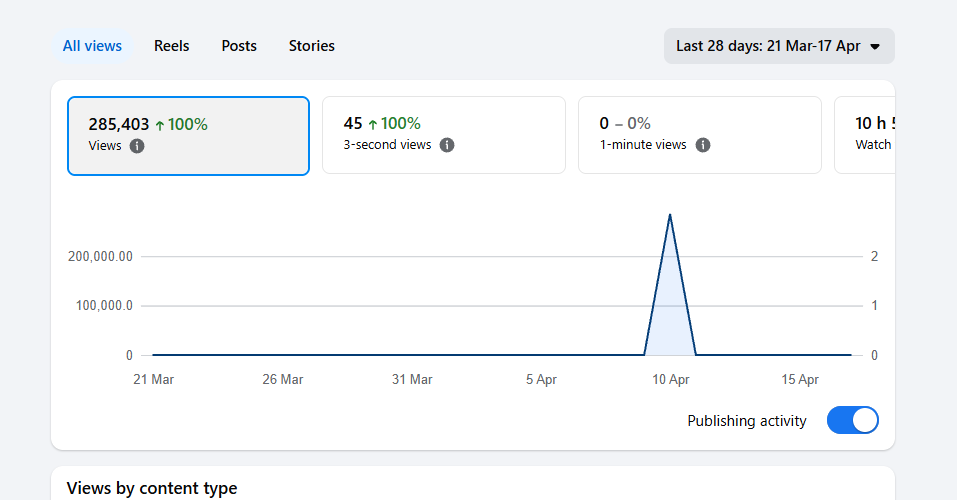Toggle the Publishing activity switch
The image size is (957, 500).
tap(852, 421)
